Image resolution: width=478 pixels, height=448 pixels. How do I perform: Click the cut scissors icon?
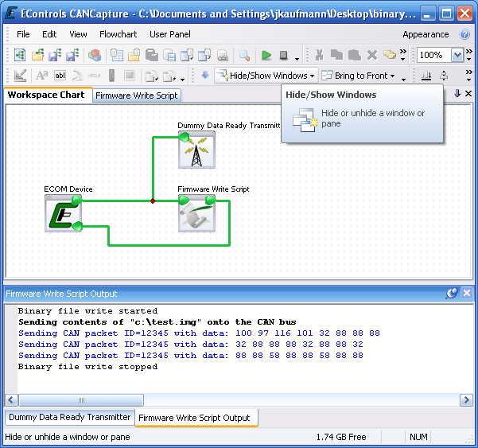(x=319, y=55)
